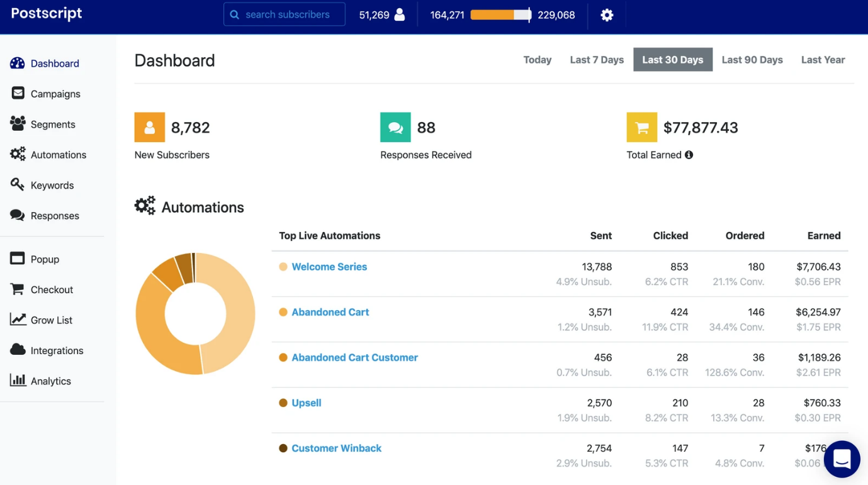This screenshot has width=868, height=485.
Task: Click the Keywords key icon in sidebar
Action: (18, 185)
